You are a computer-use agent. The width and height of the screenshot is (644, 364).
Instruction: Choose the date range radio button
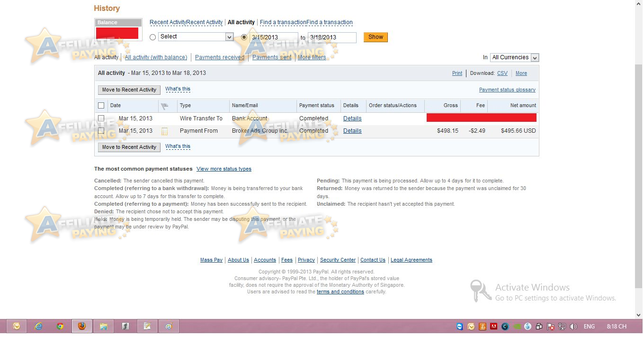tap(244, 37)
